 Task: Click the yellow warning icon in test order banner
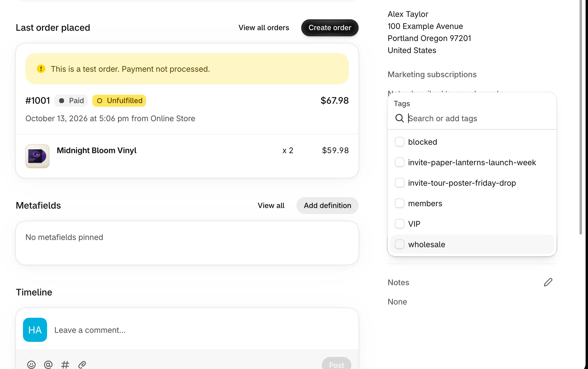pos(41,69)
